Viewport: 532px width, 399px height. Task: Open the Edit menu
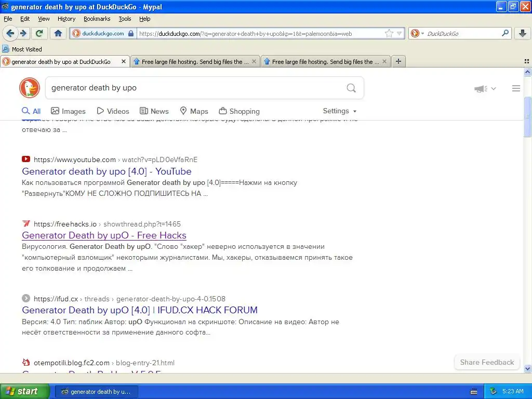pyautogui.click(x=25, y=19)
